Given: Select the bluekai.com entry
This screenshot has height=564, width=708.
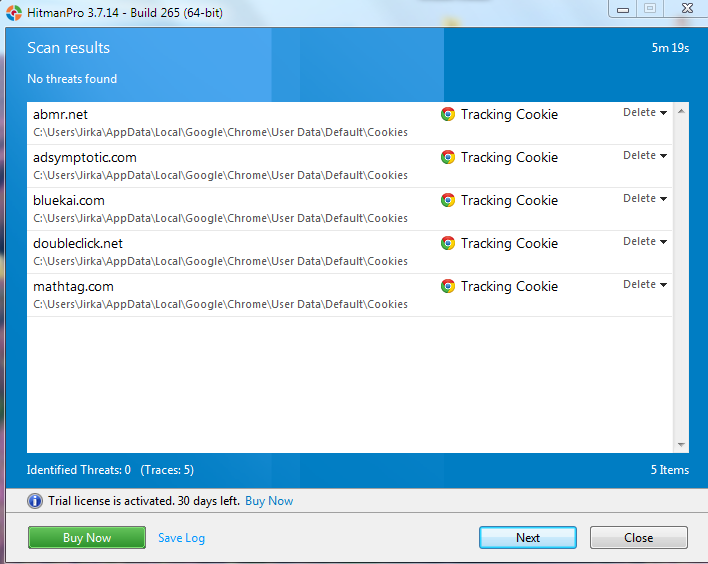Looking at the screenshot, I should (x=349, y=209).
